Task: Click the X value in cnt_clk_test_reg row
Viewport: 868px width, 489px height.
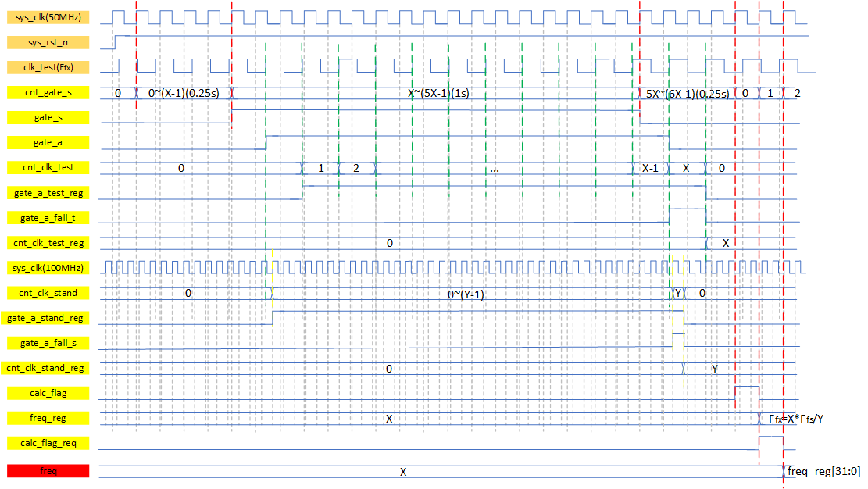Action: coord(726,243)
